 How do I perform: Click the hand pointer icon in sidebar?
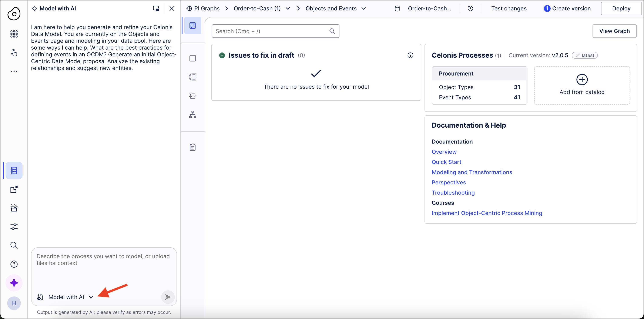pos(14,53)
